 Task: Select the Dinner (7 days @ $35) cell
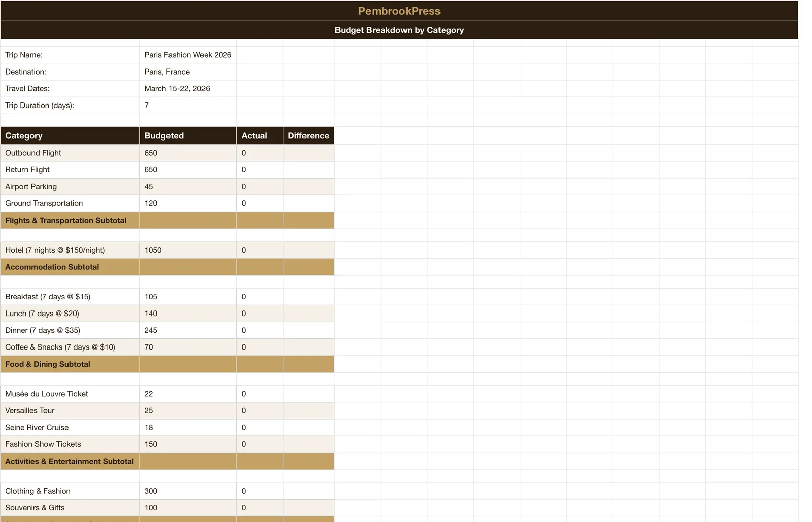tap(70, 330)
